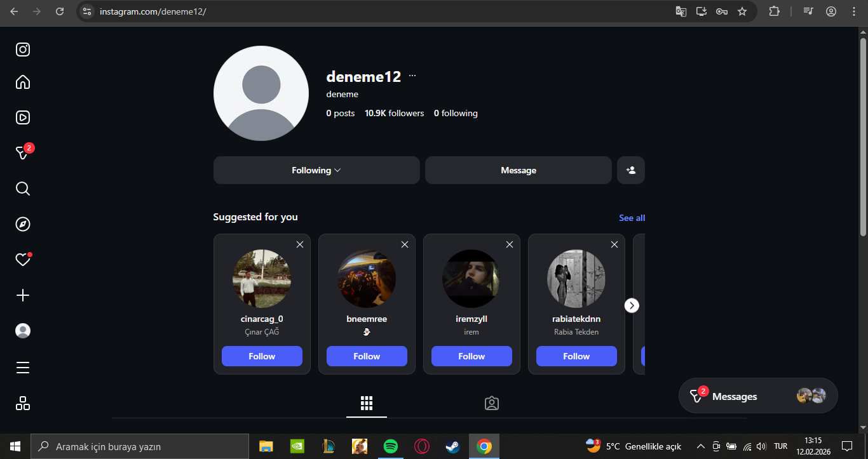Open Reels from the sidebar
The width and height of the screenshot is (868, 459).
tap(23, 117)
